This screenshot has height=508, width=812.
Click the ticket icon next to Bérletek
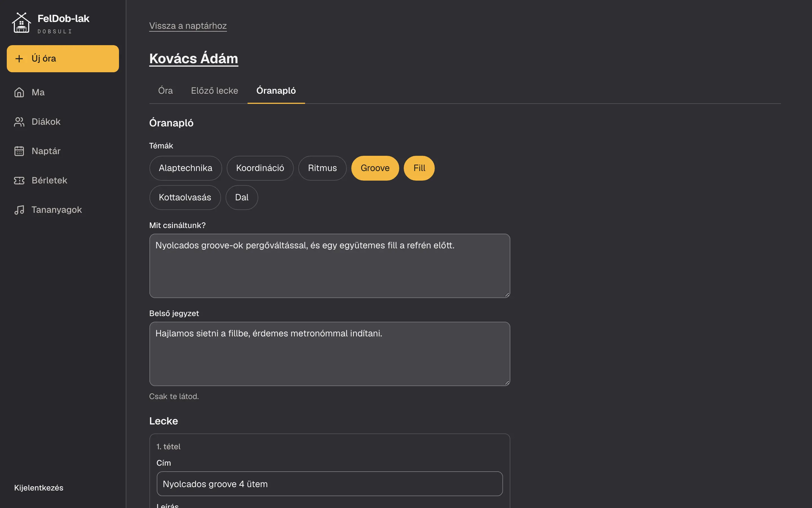click(x=19, y=180)
